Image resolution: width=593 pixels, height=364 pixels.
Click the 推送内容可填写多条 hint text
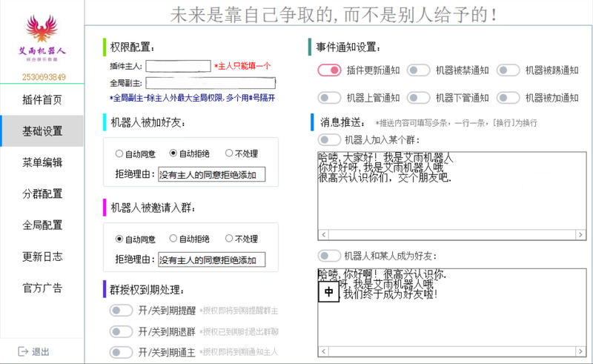(456, 123)
